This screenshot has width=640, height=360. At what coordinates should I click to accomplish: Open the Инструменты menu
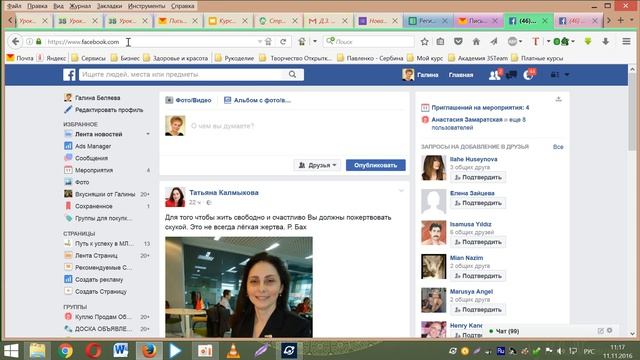pos(147,6)
